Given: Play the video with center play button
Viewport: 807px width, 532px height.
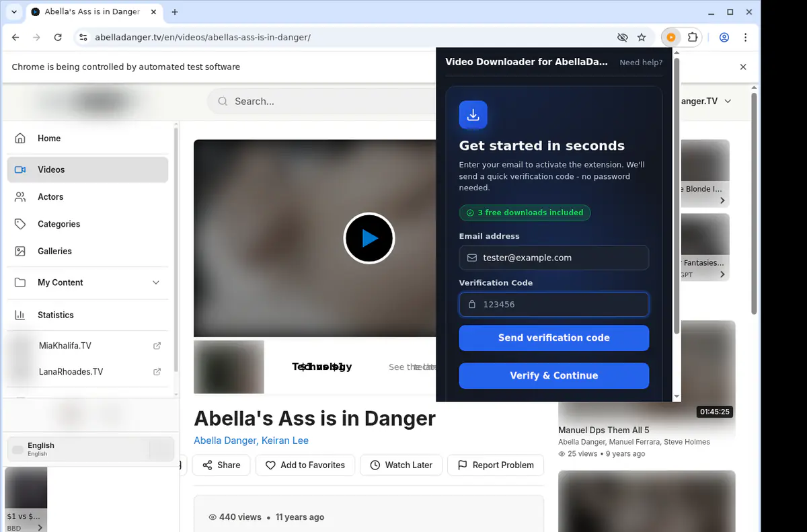Looking at the screenshot, I should click(369, 238).
